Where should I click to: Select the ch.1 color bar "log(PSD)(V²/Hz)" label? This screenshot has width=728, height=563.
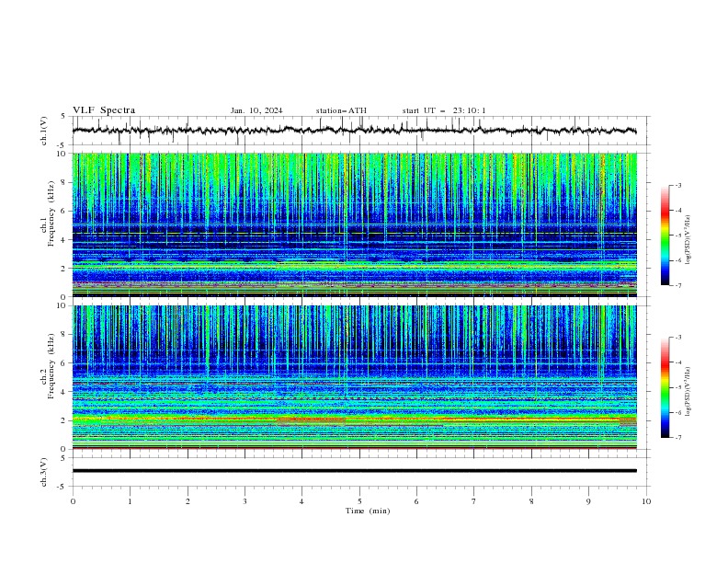688,240
